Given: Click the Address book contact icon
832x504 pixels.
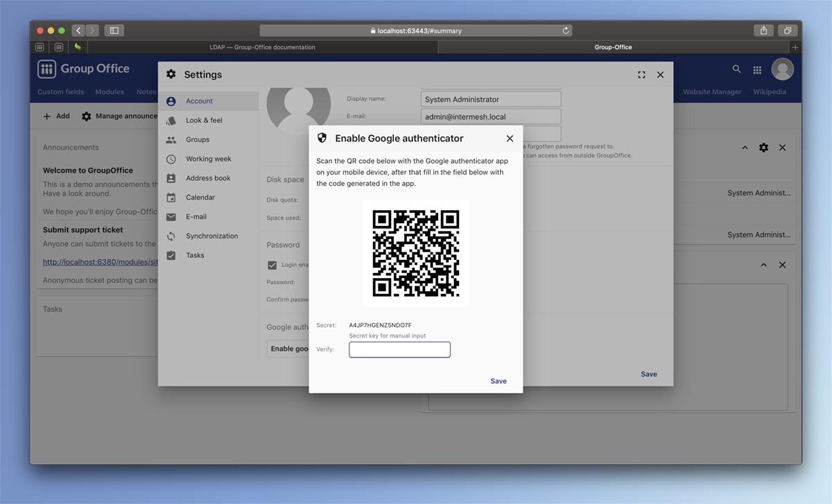Looking at the screenshot, I should [171, 178].
